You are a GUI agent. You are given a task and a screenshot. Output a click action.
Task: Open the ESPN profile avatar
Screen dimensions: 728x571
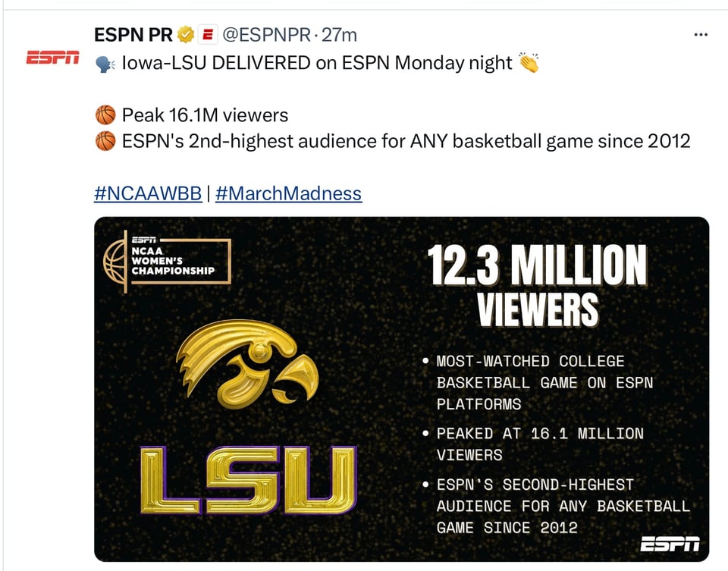(52, 58)
